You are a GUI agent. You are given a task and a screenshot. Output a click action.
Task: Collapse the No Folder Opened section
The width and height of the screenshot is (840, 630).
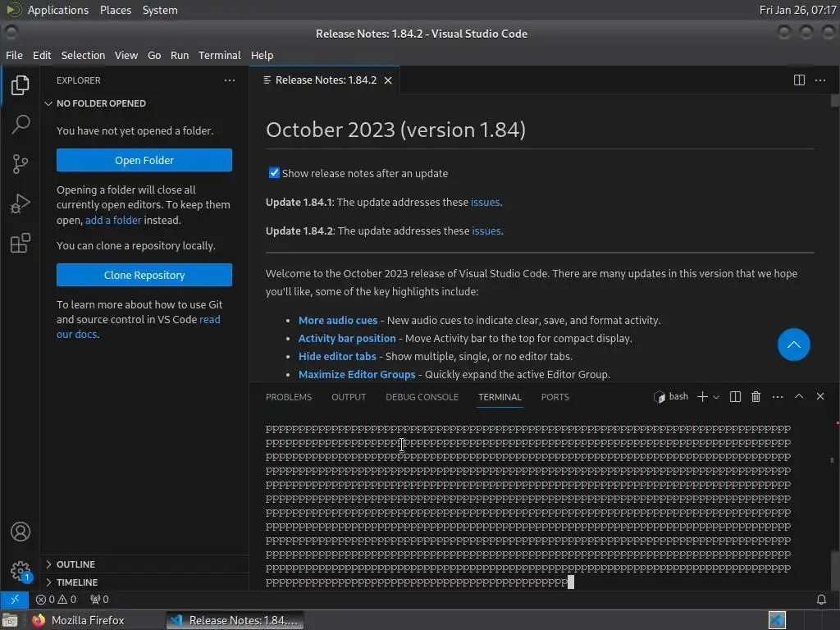coord(101,103)
